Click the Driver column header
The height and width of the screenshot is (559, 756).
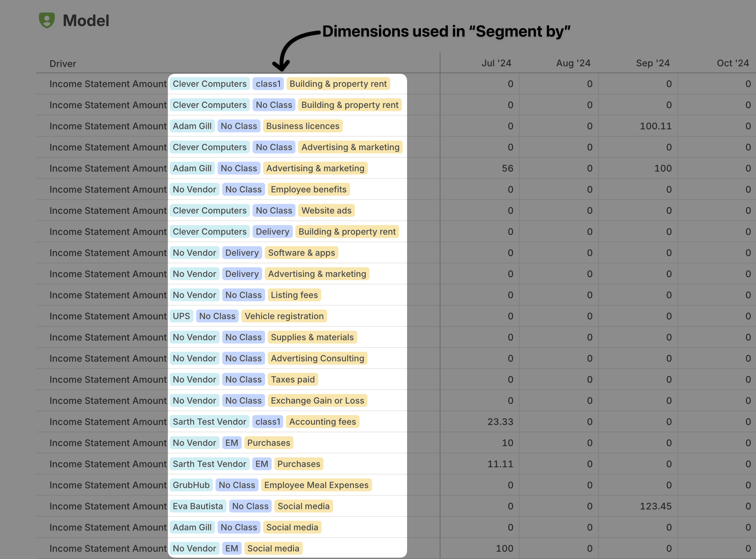63,64
